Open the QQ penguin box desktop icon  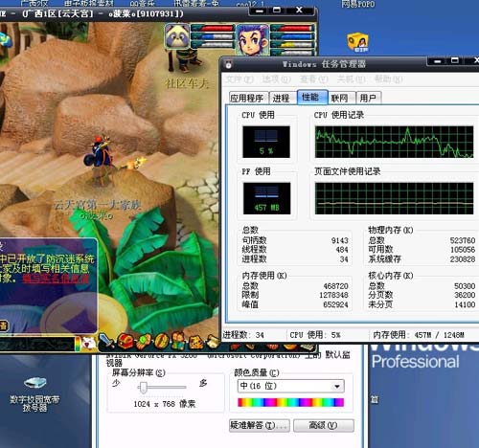(x=357, y=42)
